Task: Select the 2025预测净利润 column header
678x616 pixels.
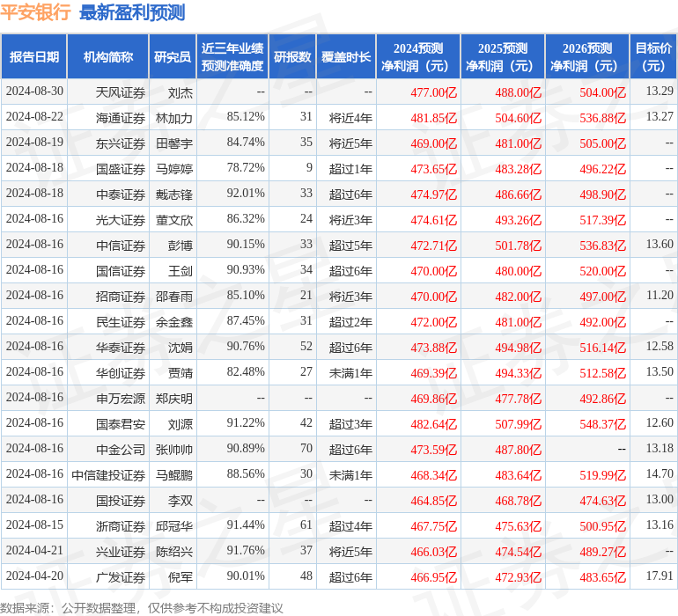Action: (503, 56)
